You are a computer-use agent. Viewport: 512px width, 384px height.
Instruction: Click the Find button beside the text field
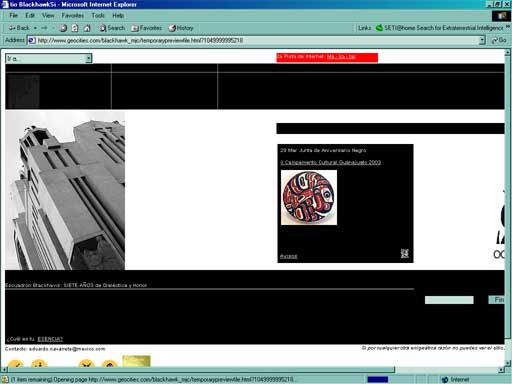[x=497, y=300]
